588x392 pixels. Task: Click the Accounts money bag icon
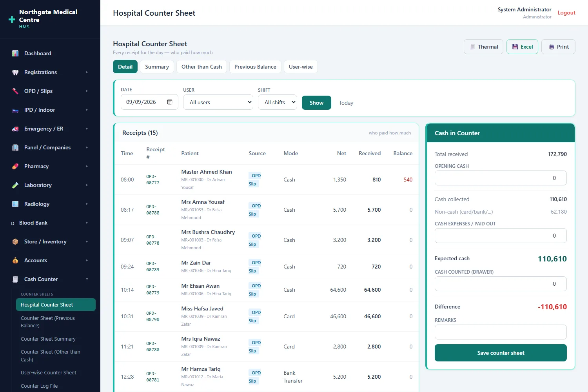tap(15, 260)
